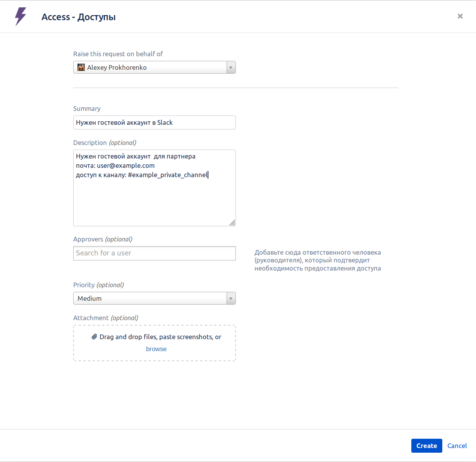Close the request form with X

click(x=460, y=16)
